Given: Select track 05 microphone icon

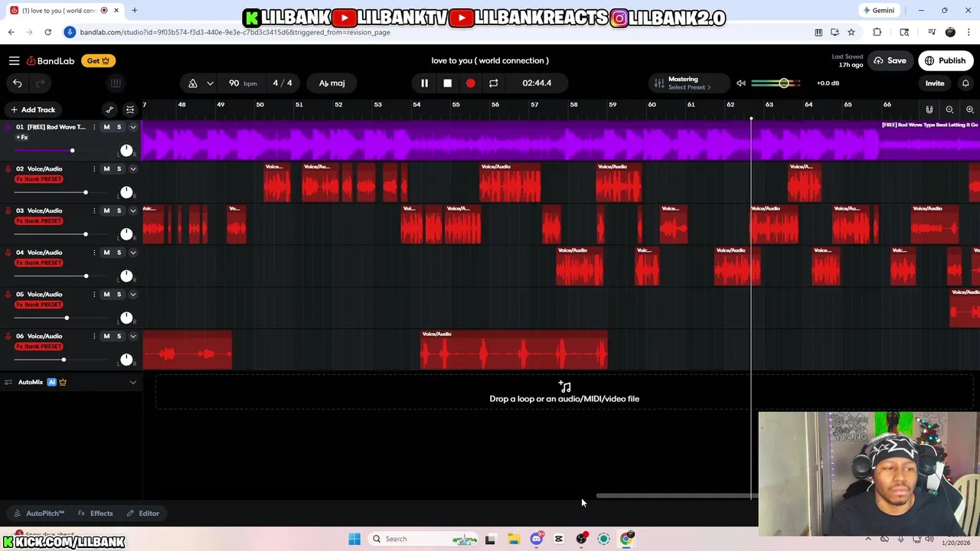Looking at the screenshot, I should (x=8, y=294).
